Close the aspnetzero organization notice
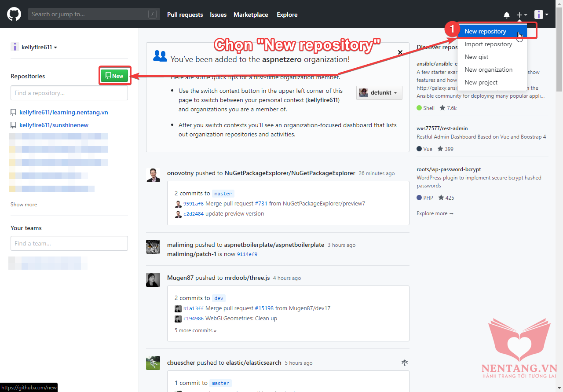This screenshot has width=563, height=392. coord(400,52)
